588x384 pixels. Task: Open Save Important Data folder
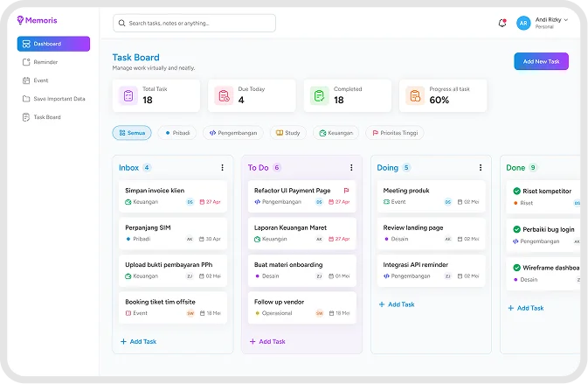point(53,99)
